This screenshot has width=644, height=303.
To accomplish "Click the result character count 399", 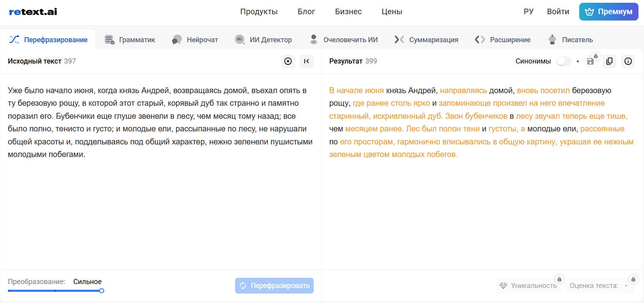I will tap(371, 61).
